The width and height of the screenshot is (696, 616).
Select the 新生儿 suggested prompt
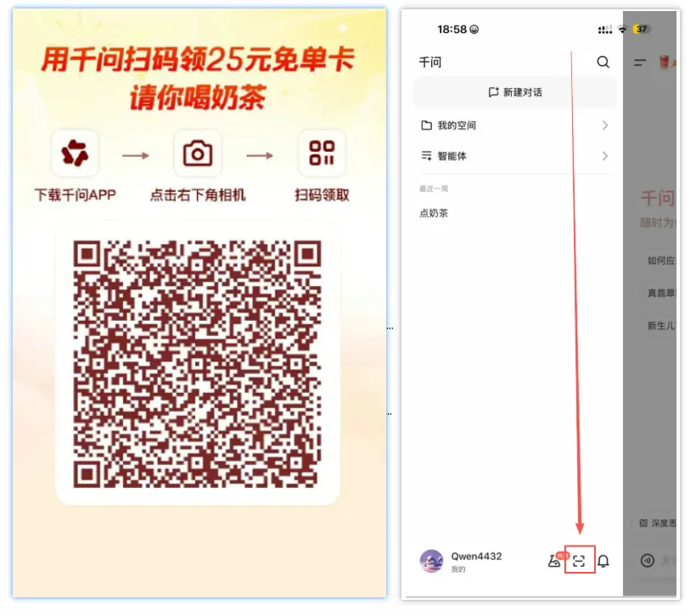(x=661, y=326)
